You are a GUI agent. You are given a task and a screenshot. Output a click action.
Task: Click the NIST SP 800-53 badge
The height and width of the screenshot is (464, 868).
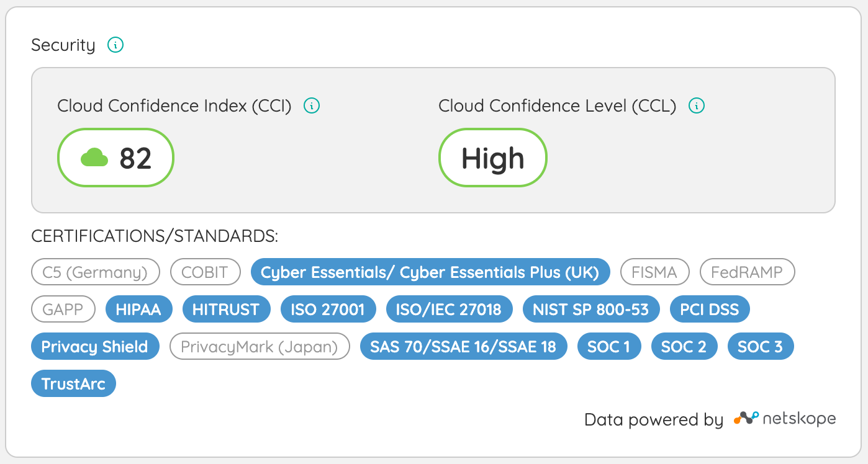[590, 309]
